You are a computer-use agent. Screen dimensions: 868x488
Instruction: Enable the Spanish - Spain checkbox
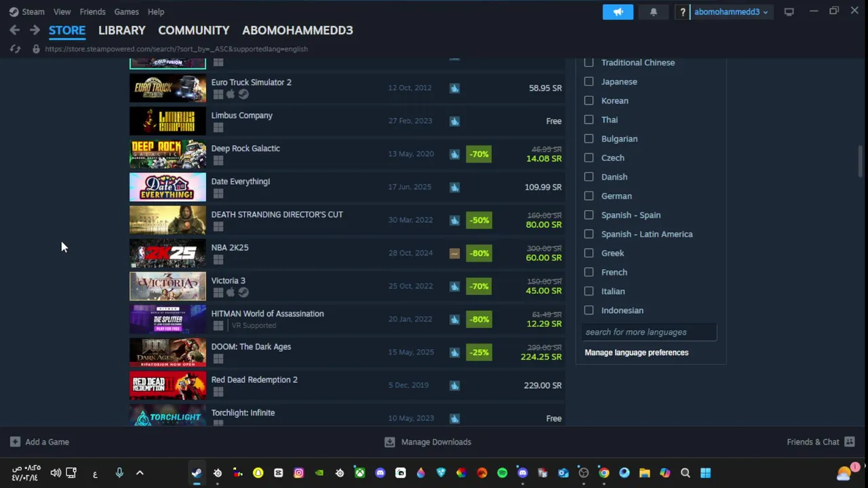tap(589, 215)
